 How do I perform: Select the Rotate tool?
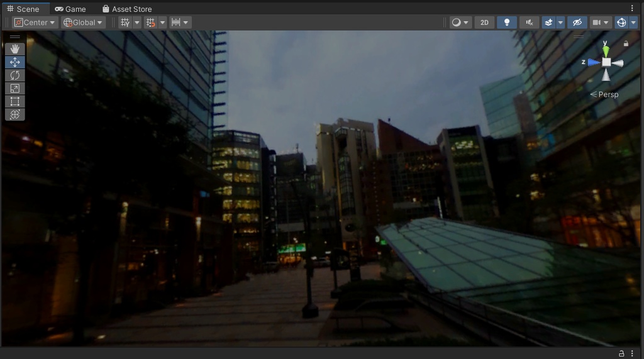pyautogui.click(x=15, y=75)
